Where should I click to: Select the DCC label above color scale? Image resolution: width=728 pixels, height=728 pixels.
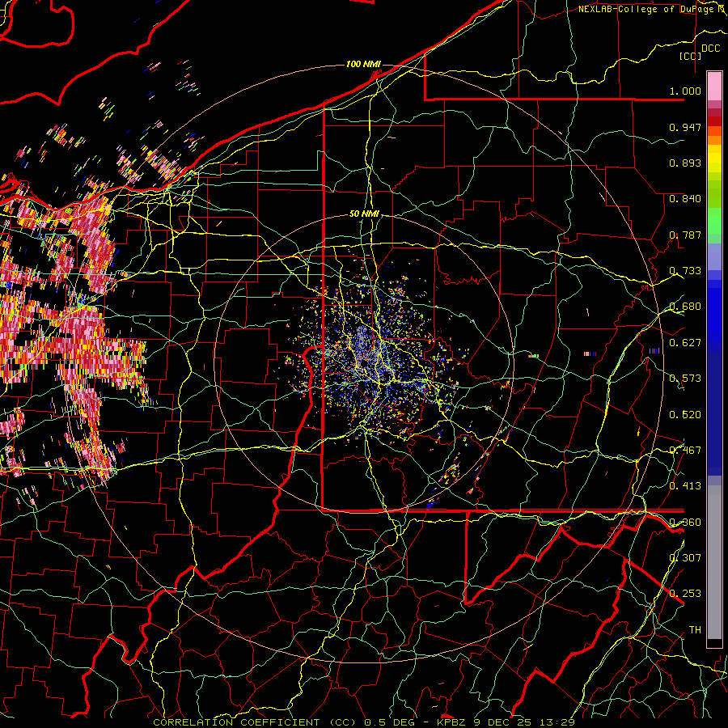(711, 49)
